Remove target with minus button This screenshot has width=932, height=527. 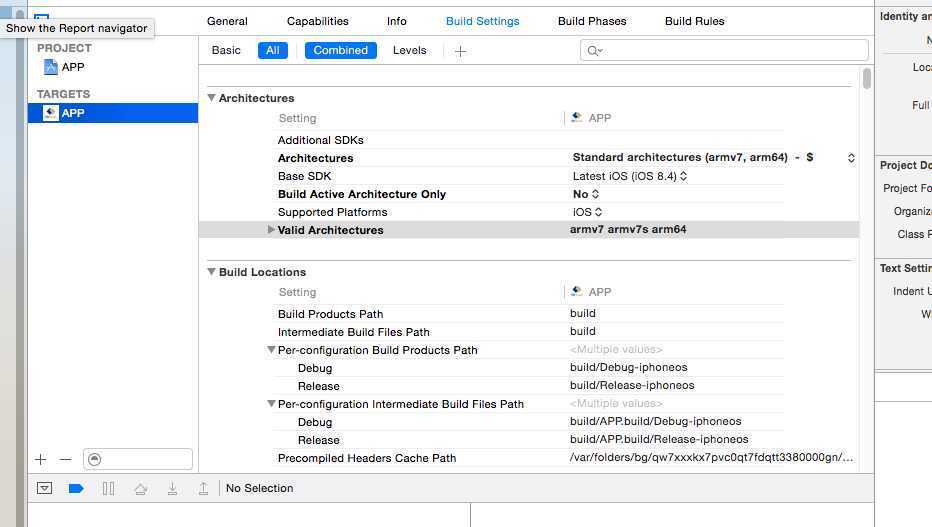65,459
